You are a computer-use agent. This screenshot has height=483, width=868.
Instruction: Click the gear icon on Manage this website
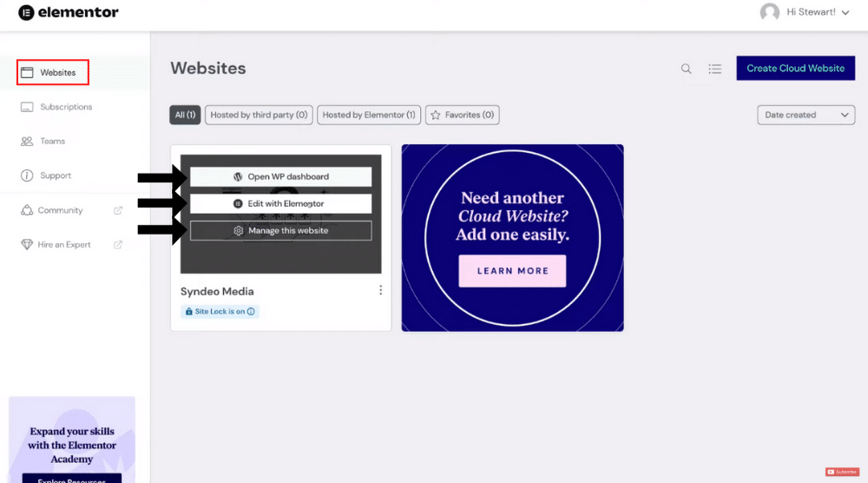[238, 230]
